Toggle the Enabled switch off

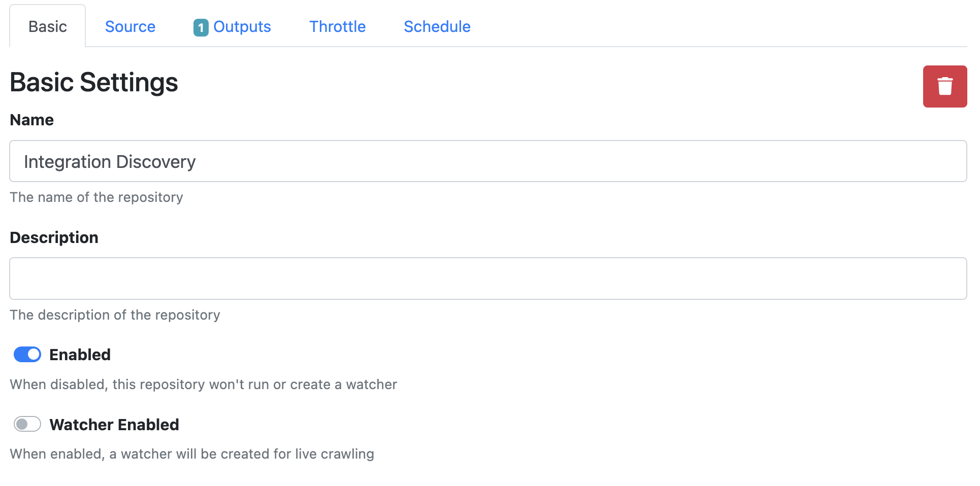click(27, 355)
